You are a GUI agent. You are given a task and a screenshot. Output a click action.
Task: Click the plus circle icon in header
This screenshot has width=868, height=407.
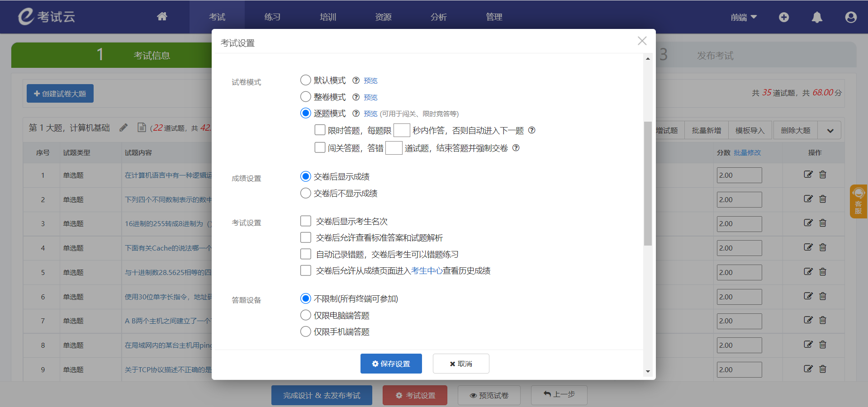[784, 17]
